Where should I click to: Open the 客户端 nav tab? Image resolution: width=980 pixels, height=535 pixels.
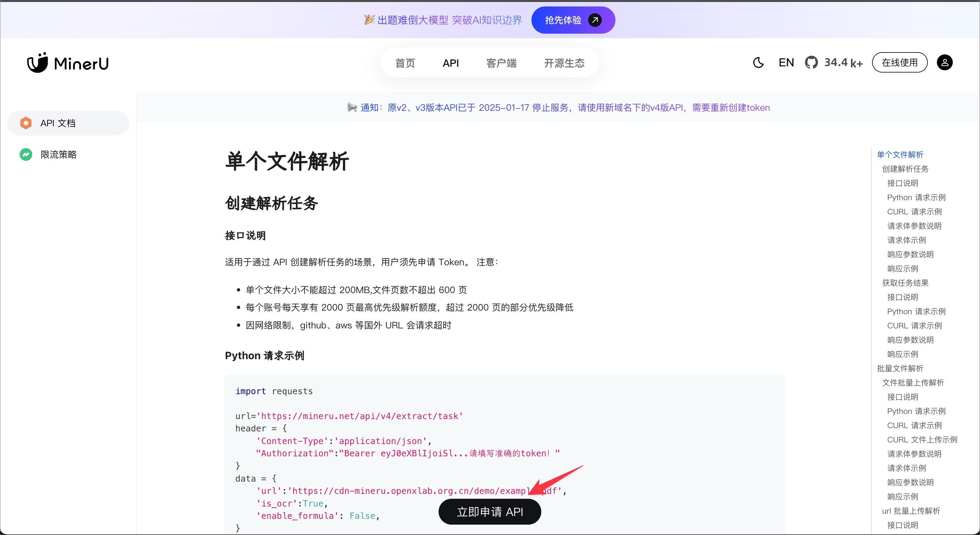click(501, 63)
